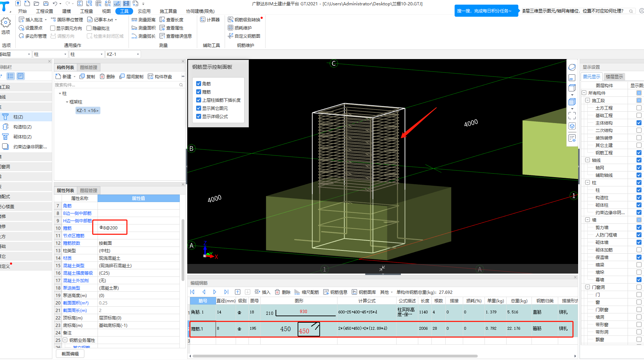Open 视图 ribbon tab
Viewport: 644px width, 360px height.
click(106, 11)
